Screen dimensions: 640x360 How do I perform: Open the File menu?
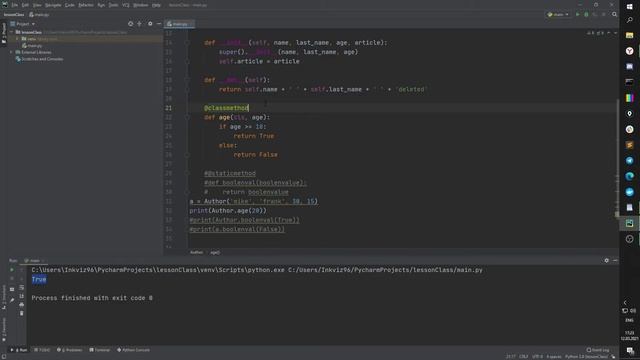[x=15, y=5]
